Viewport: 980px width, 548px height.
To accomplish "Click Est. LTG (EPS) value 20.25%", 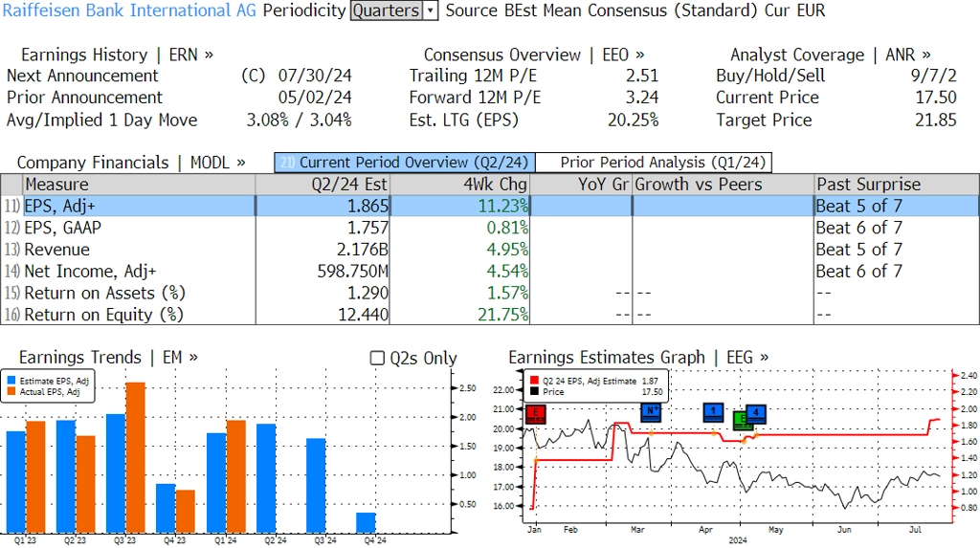I will tap(634, 120).
